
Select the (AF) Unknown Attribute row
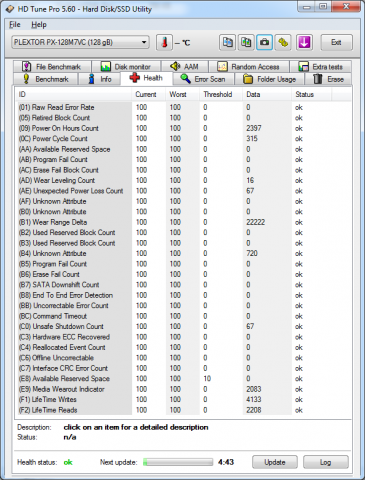click(x=183, y=201)
